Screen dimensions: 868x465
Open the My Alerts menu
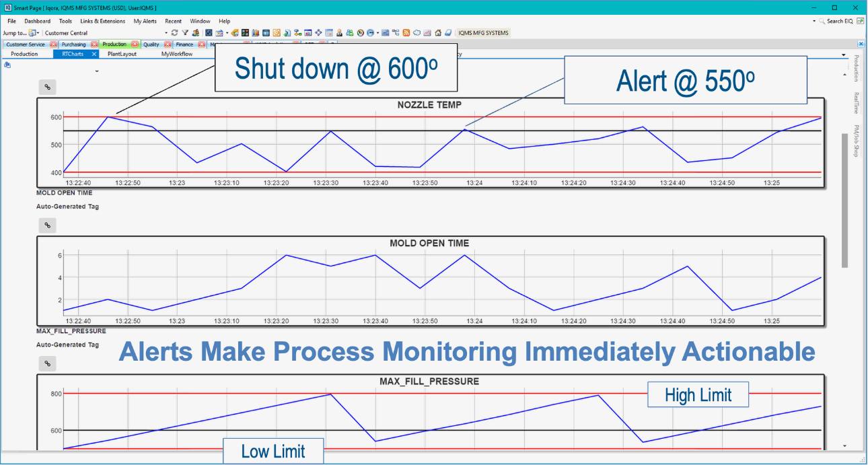pos(145,21)
